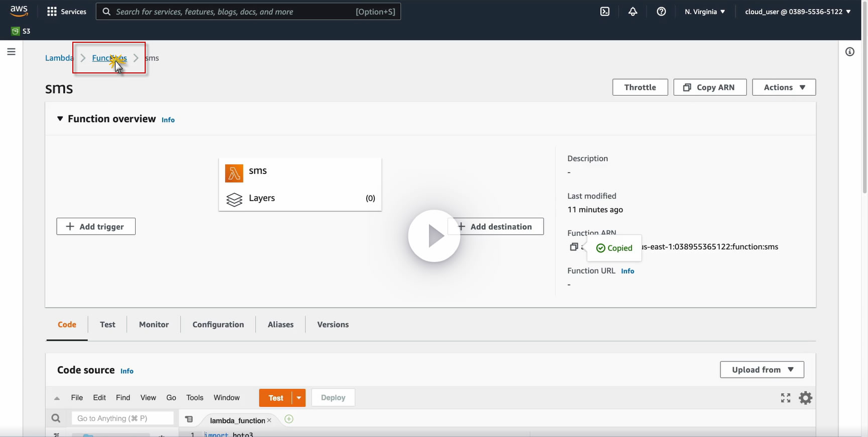Click the editor search magnifier icon
The image size is (868, 437).
(x=56, y=418)
